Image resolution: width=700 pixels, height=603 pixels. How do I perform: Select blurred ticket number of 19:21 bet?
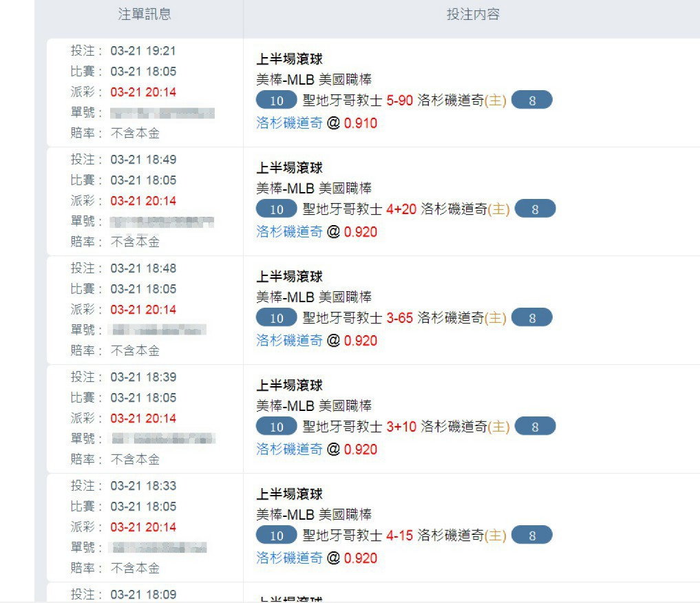[x=162, y=113]
